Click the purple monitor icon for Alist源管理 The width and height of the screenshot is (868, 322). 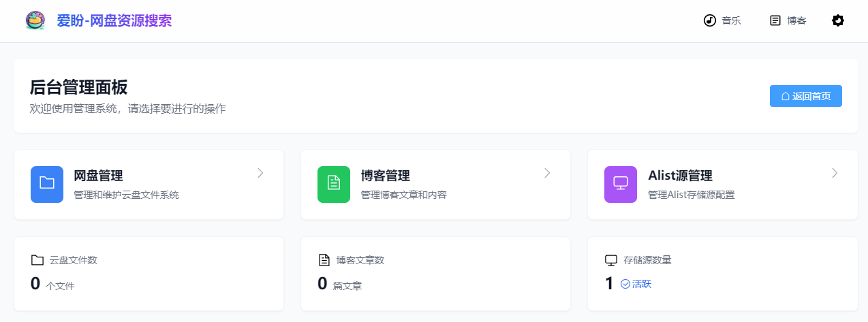621,184
